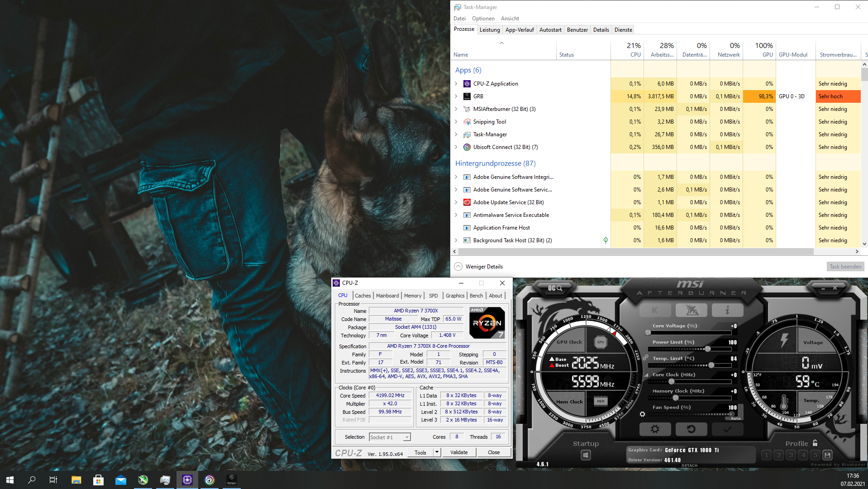Open File Explorer from the taskbar
Viewport: 868px width, 489px height.
click(x=76, y=480)
